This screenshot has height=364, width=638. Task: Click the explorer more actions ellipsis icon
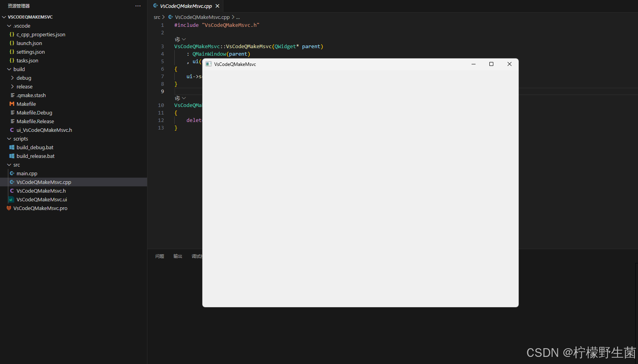[138, 6]
